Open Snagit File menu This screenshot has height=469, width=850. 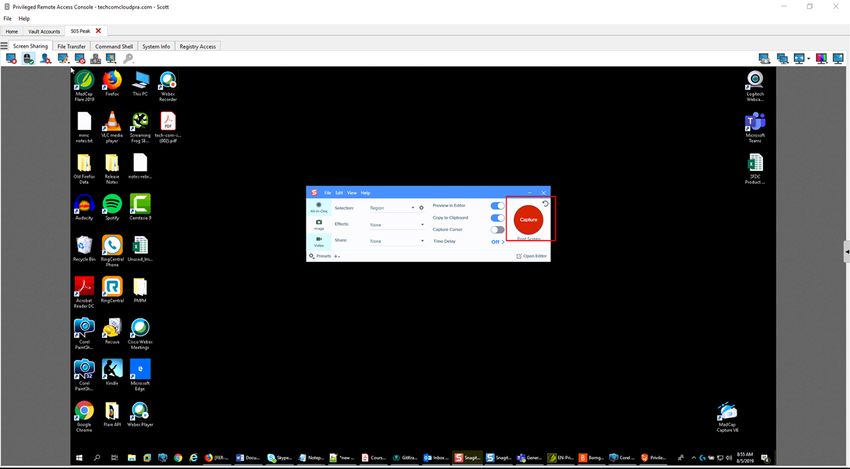[327, 193]
